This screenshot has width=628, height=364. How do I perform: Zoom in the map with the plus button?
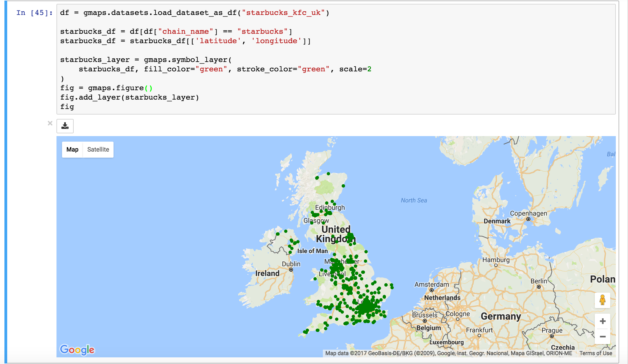click(x=603, y=321)
